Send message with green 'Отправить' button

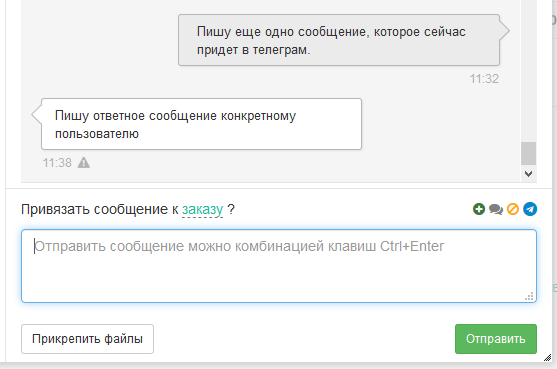pos(496,339)
